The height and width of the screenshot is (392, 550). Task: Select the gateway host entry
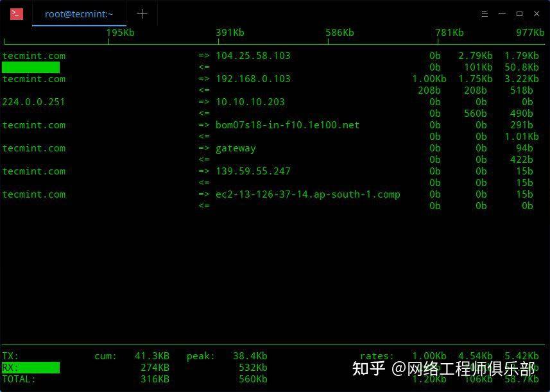pyautogui.click(x=236, y=149)
